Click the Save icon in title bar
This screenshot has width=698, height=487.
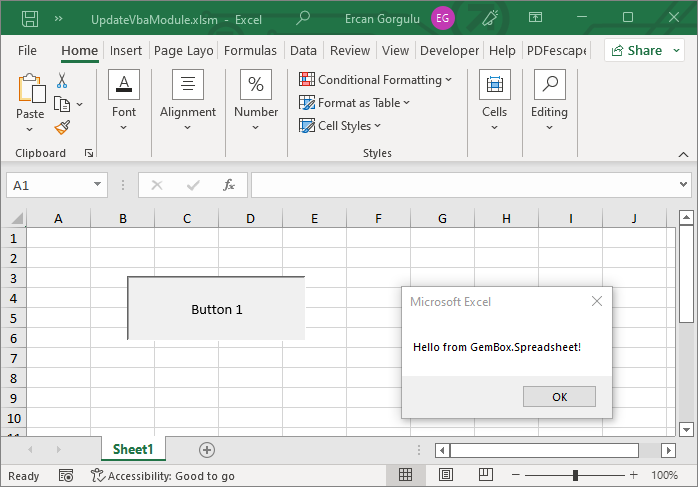tap(30, 18)
